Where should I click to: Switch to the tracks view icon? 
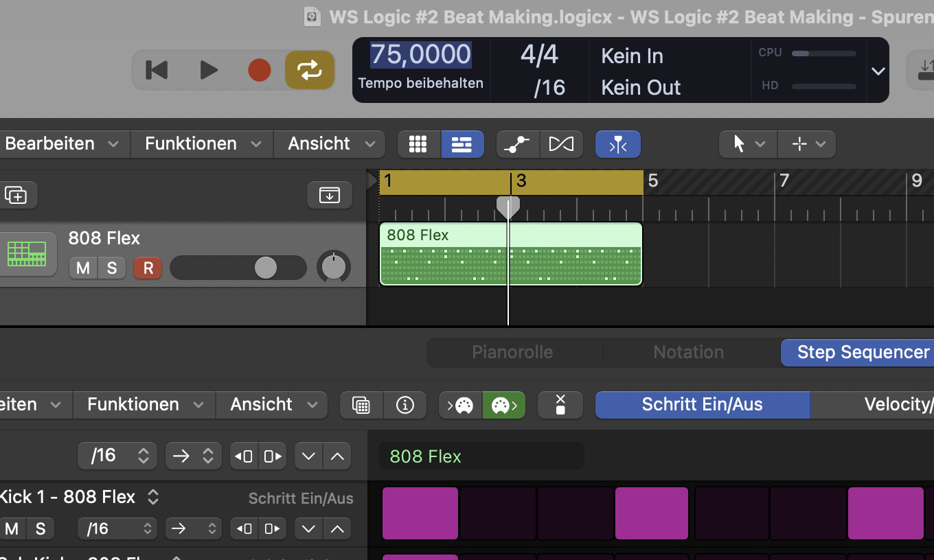[462, 144]
